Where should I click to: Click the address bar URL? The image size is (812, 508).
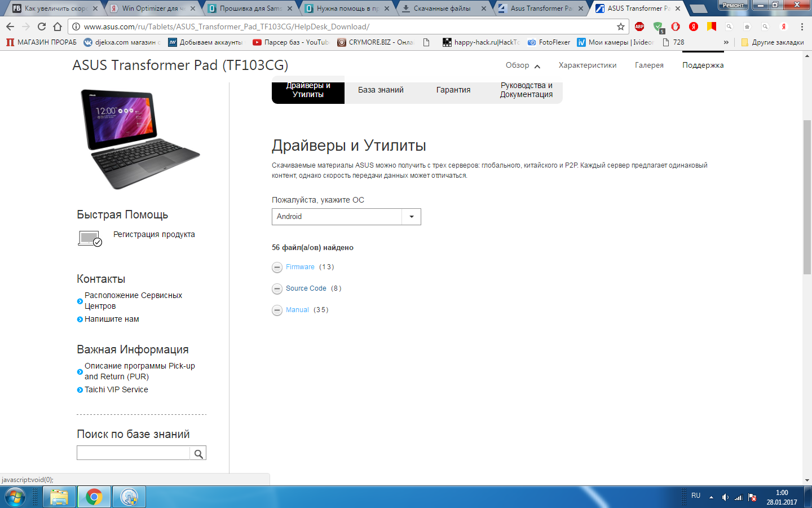(227, 27)
